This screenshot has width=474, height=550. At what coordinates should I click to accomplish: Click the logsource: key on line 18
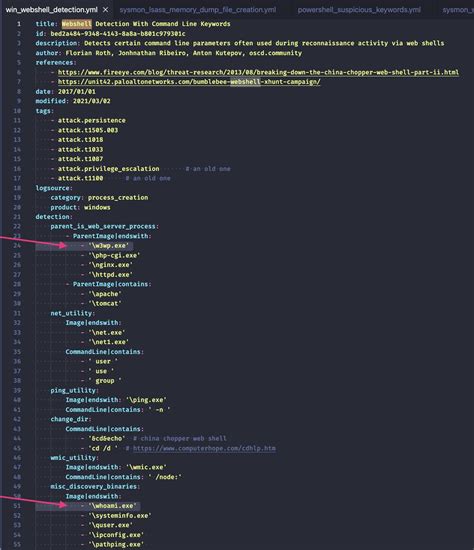click(x=54, y=188)
